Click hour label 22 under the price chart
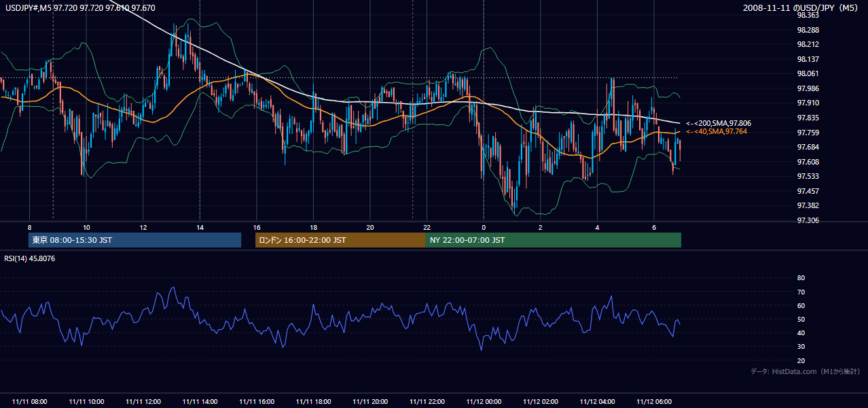This screenshot has height=408, width=868. tap(427, 227)
